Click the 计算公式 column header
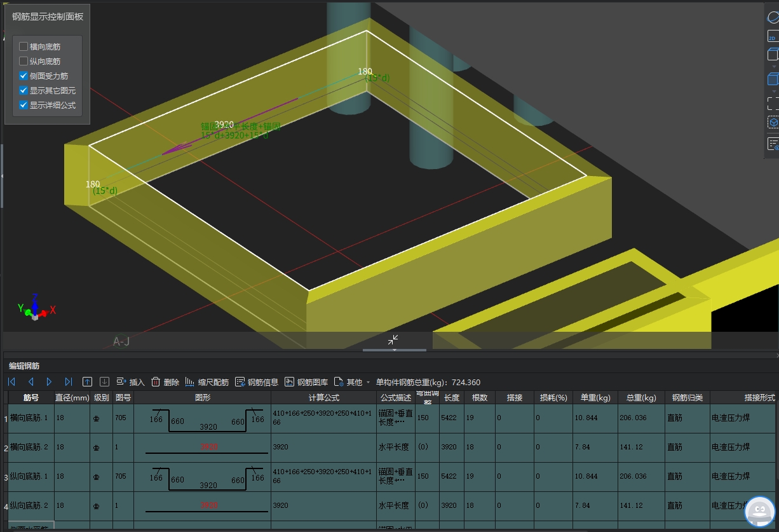The width and height of the screenshot is (779, 532). (323, 398)
